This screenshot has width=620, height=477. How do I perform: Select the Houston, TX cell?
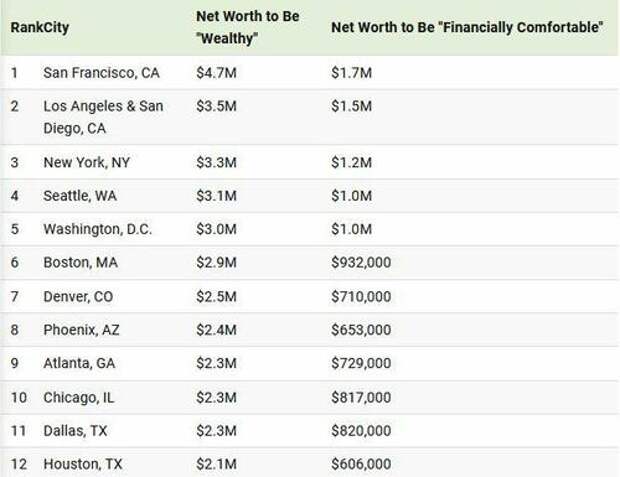(x=82, y=465)
